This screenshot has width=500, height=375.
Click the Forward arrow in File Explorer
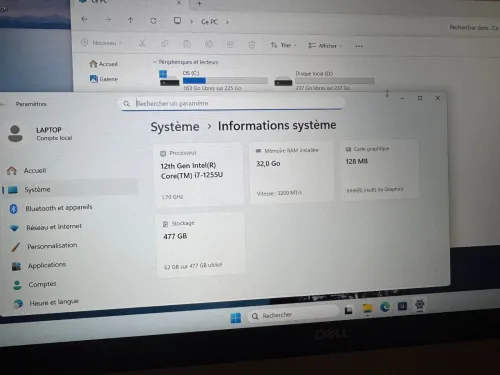click(x=108, y=20)
